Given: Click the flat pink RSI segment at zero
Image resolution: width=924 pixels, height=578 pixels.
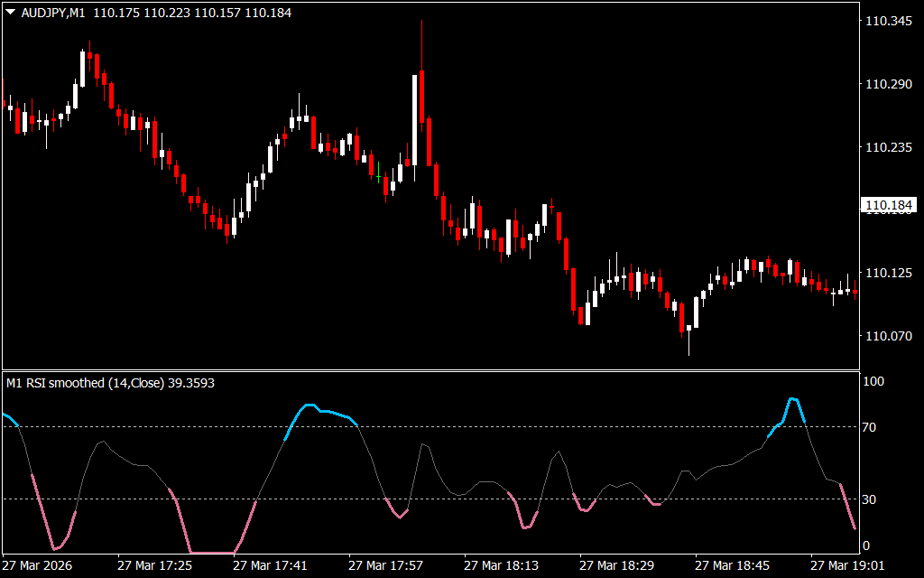Looking at the screenshot, I should coord(212,552).
